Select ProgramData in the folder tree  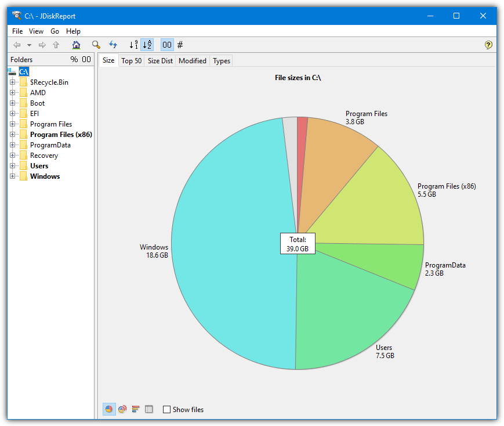pyautogui.click(x=50, y=145)
